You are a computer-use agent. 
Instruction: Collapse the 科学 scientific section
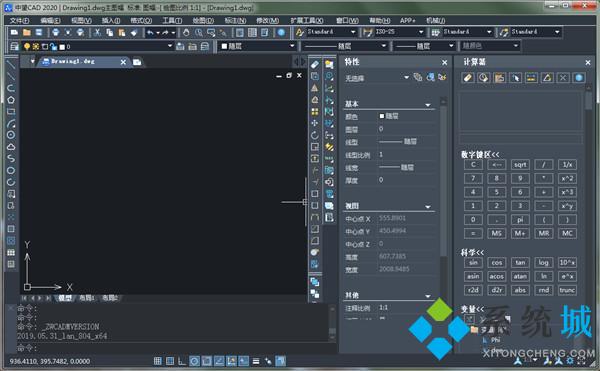coord(473,252)
